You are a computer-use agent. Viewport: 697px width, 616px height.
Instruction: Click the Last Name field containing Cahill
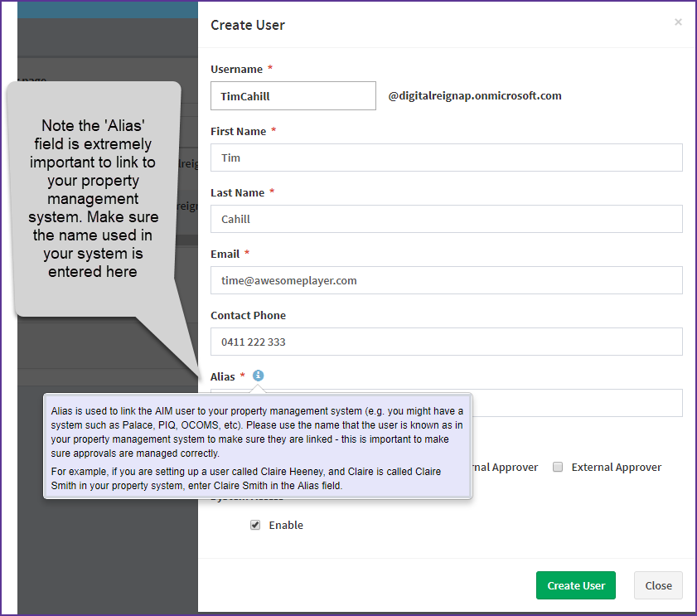[x=447, y=218]
